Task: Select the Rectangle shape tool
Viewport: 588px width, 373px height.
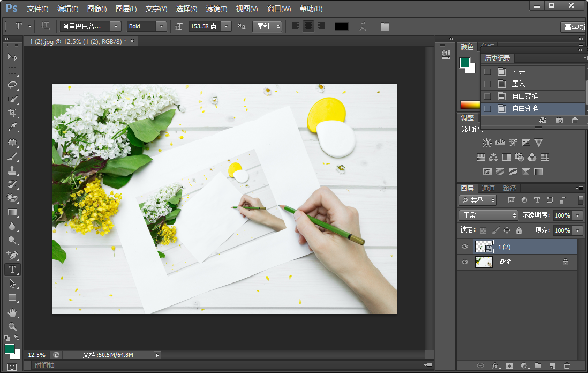Action: (12, 297)
